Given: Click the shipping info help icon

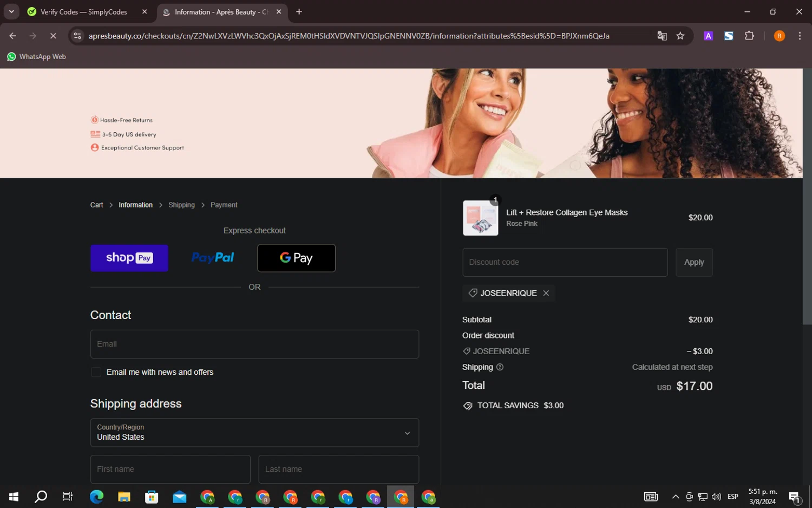Looking at the screenshot, I should (x=500, y=367).
